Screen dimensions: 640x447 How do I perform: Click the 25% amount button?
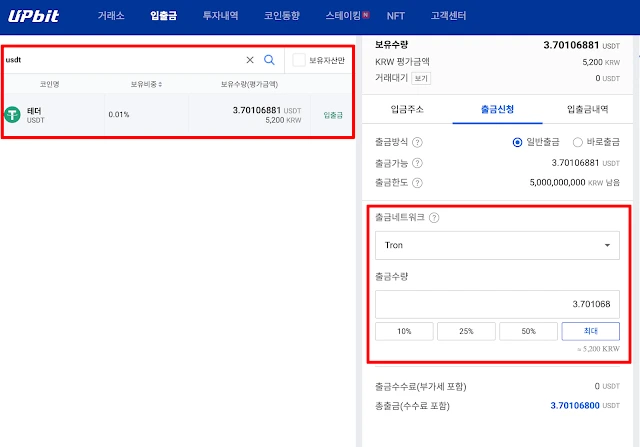[466, 331]
